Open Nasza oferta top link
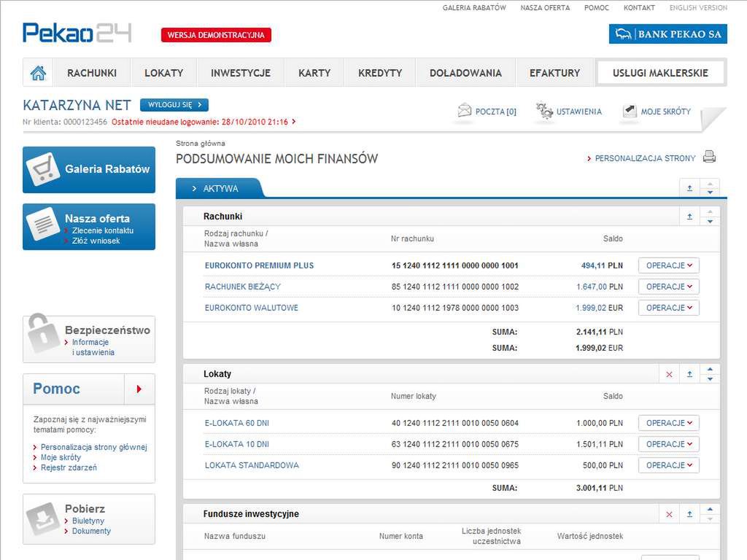This screenshot has height=560, width=747. [x=545, y=7]
